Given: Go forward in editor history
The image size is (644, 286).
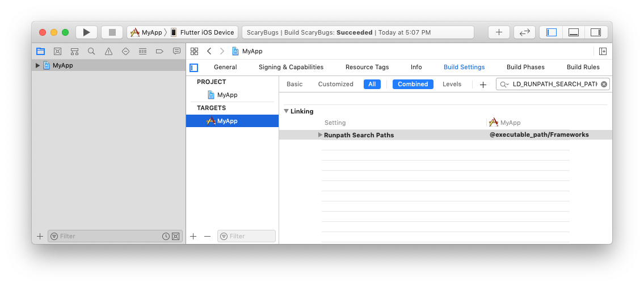Looking at the screenshot, I should 222,52.
